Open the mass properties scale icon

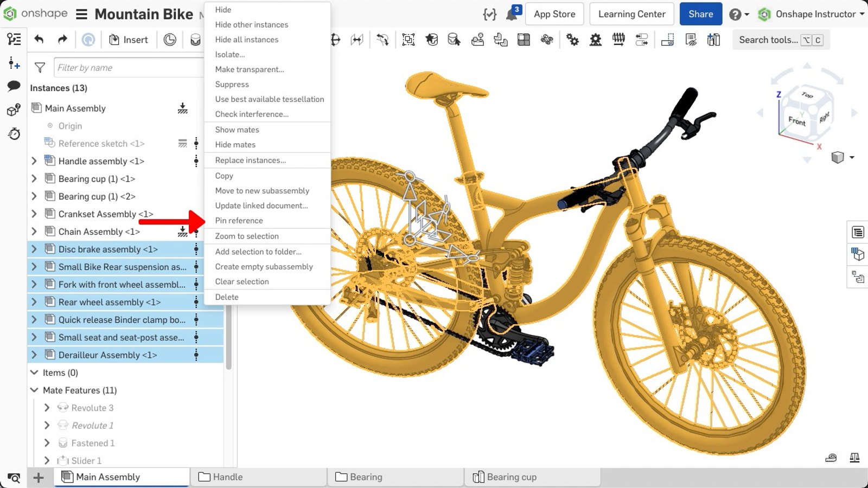point(854,458)
